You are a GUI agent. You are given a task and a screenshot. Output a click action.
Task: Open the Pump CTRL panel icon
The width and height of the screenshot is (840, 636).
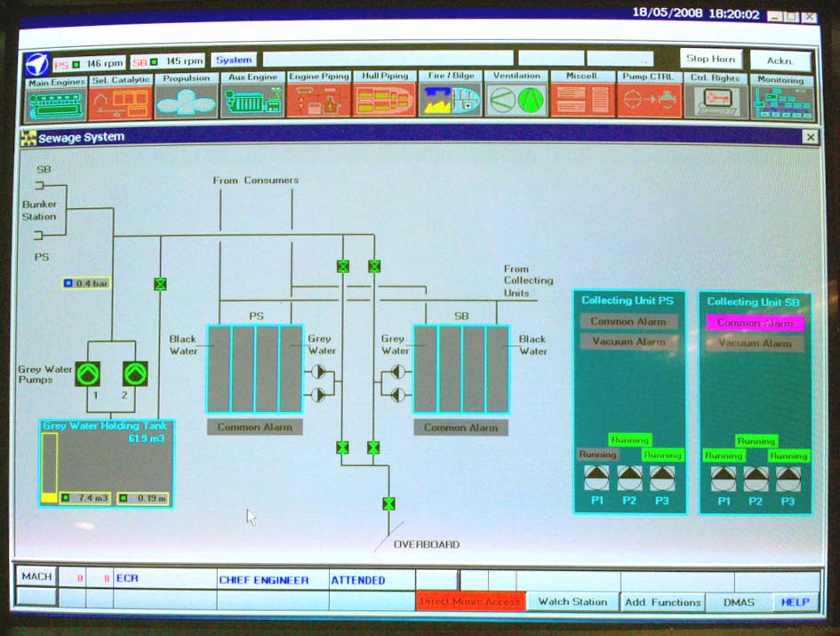click(649, 102)
